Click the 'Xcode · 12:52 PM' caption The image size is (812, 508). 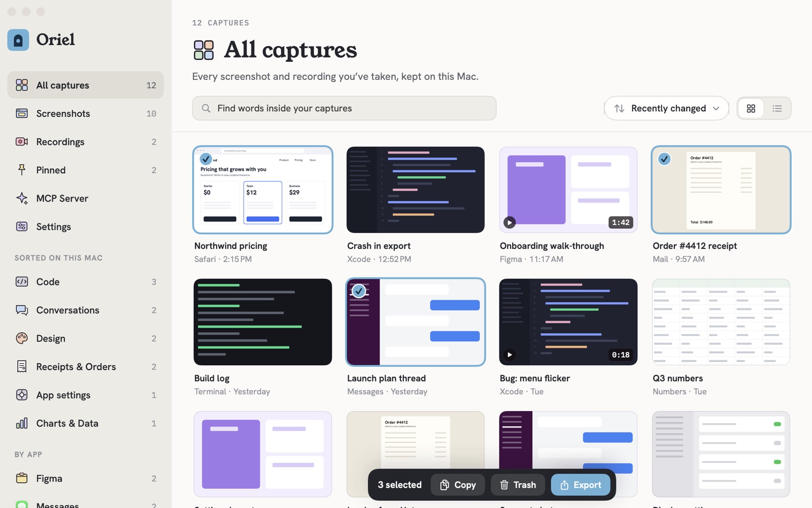coord(379,259)
